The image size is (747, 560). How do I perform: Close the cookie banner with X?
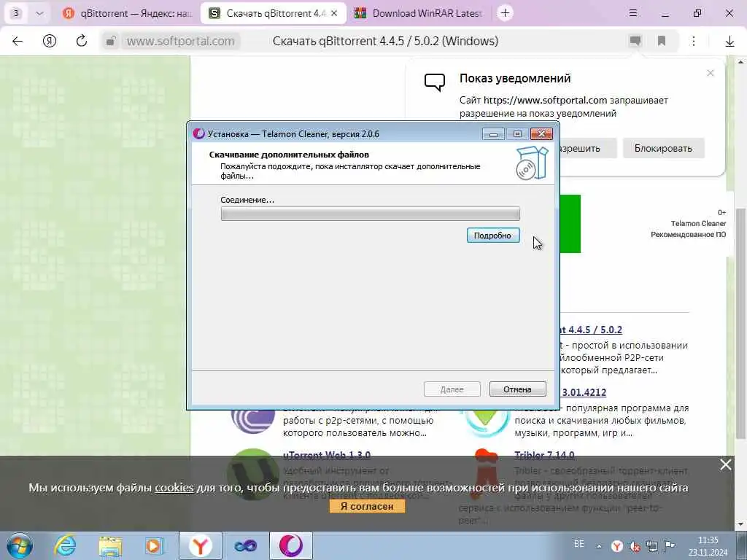click(x=726, y=464)
